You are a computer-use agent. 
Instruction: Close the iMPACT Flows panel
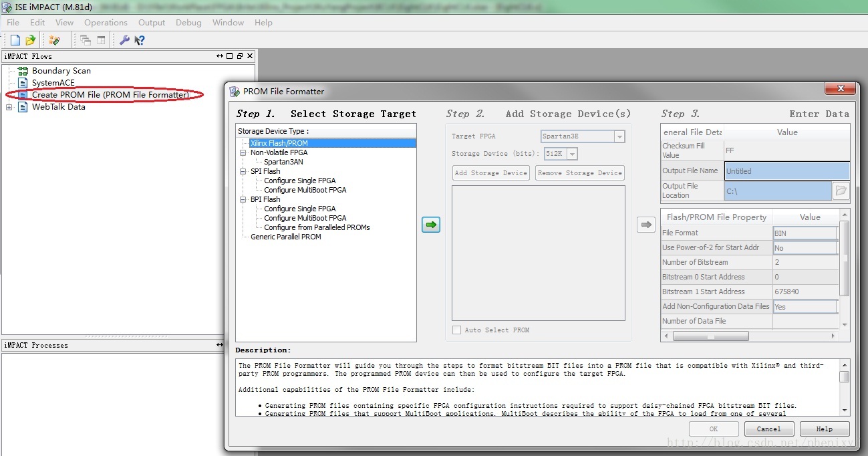click(250, 56)
